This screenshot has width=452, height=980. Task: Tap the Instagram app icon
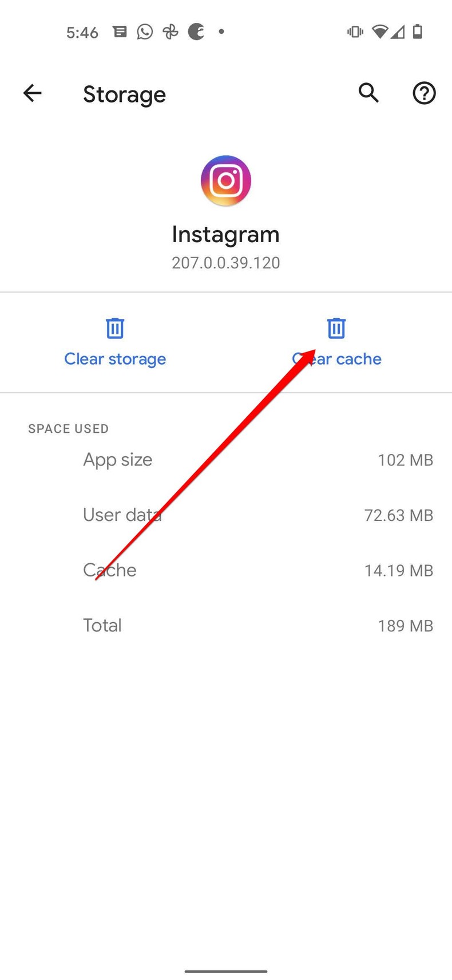pyautogui.click(x=225, y=180)
